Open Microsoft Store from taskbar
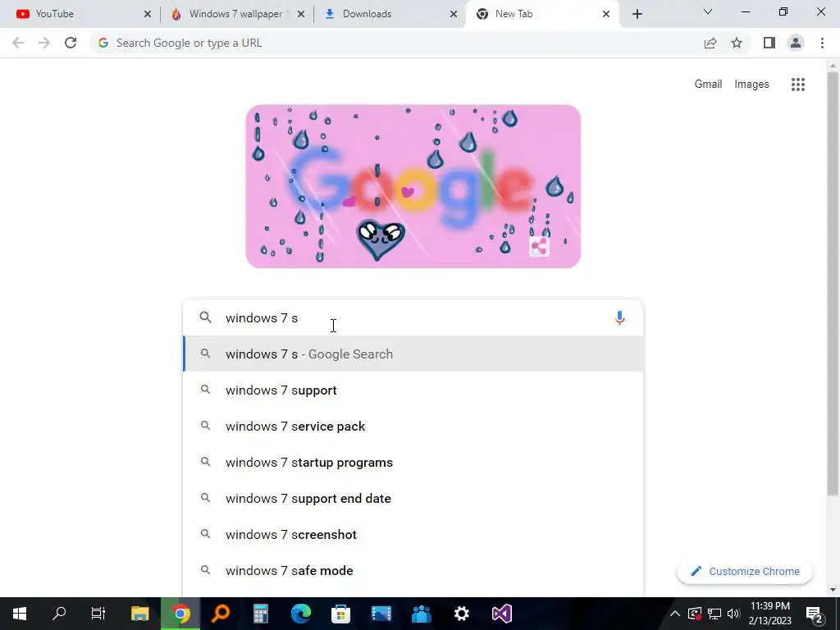The height and width of the screenshot is (630, 840). pyautogui.click(x=340, y=614)
